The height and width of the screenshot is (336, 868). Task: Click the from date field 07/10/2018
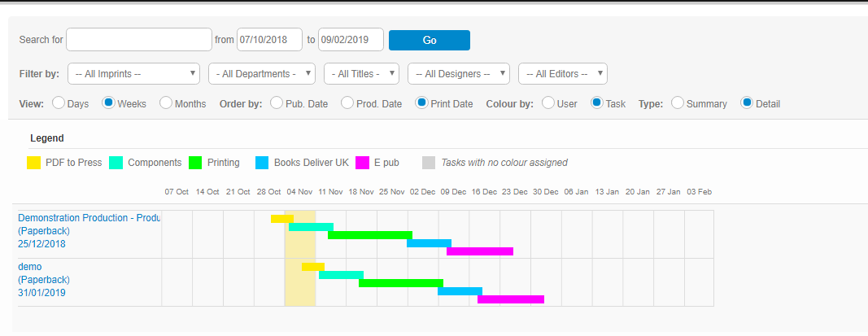269,40
